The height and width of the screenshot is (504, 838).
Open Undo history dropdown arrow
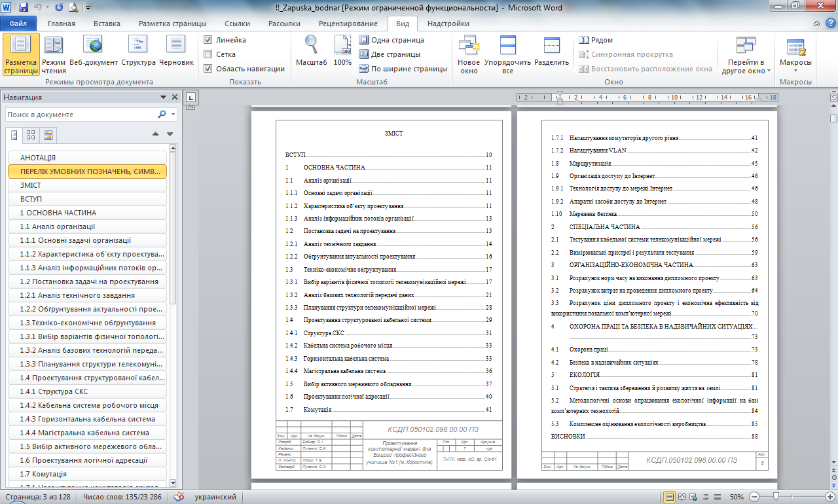[47, 8]
